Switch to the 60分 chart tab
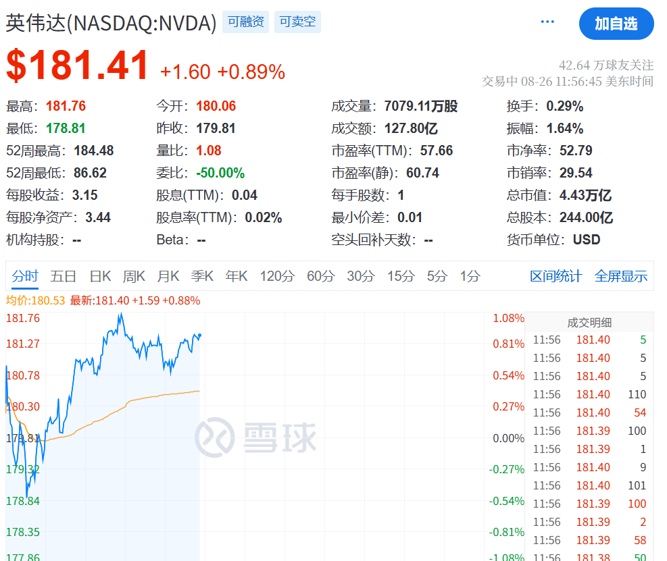Screen dimensions: 667x561 click(321, 276)
